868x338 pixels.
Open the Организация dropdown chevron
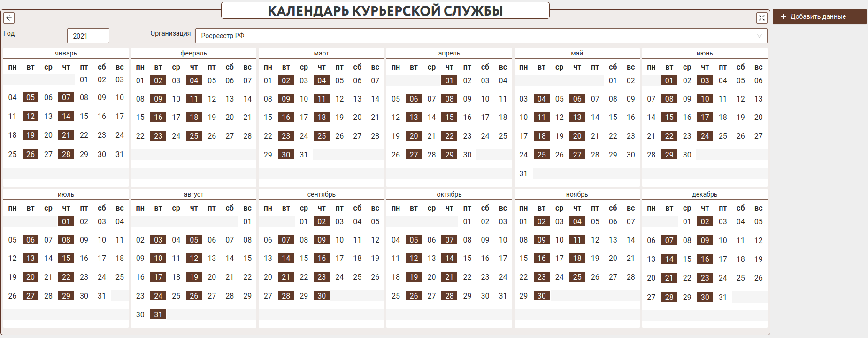click(x=759, y=36)
